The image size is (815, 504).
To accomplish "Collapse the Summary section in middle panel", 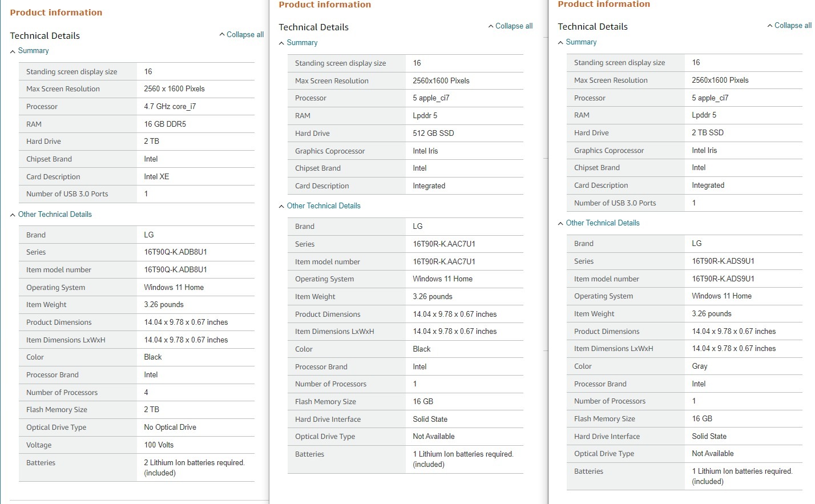I will click(x=298, y=43).
